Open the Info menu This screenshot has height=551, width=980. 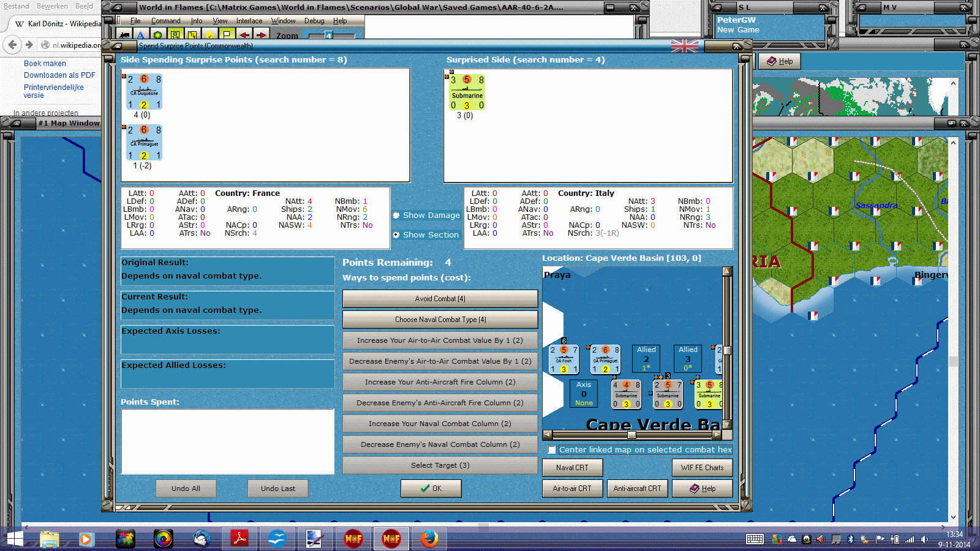196,21
